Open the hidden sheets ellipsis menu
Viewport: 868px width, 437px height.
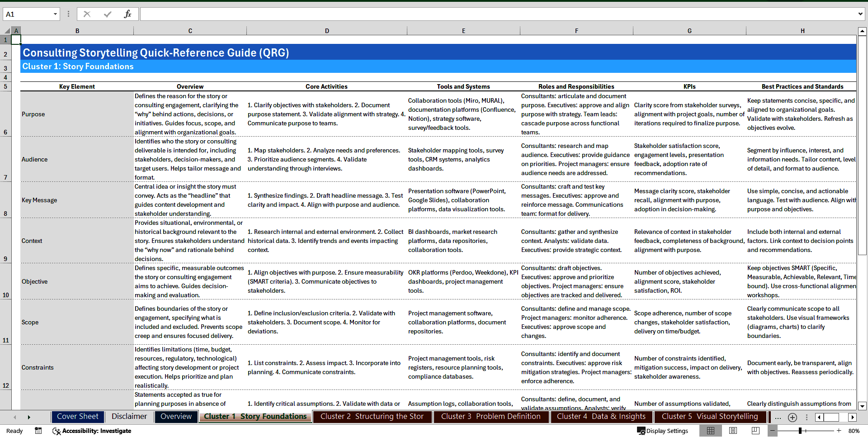click(x=778, y=417)
